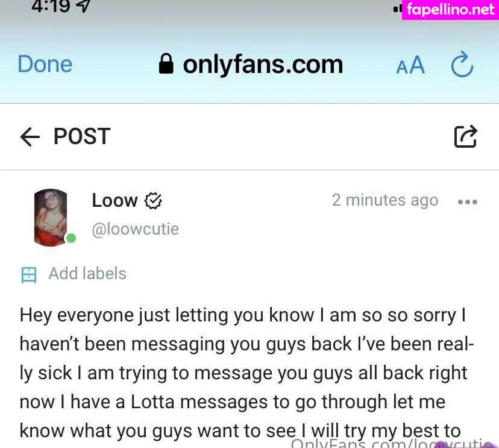Go back using the left arrow
Screen dimensions: 499x448
30,137
